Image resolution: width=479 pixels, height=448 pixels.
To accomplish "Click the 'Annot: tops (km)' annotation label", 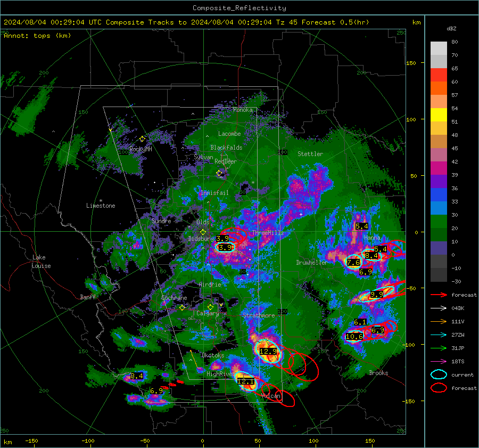I will click(37, 36).
